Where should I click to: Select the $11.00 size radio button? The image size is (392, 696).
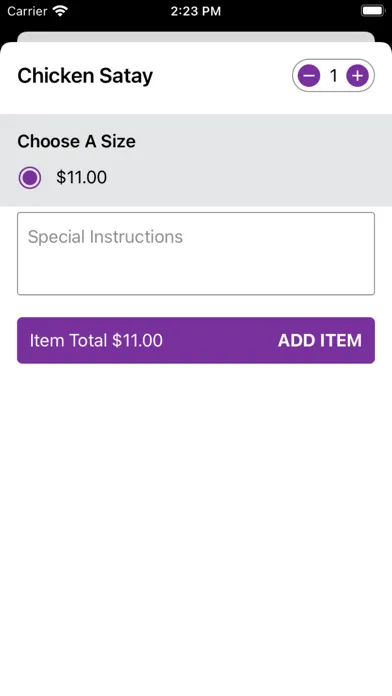(x=30, y=178)
